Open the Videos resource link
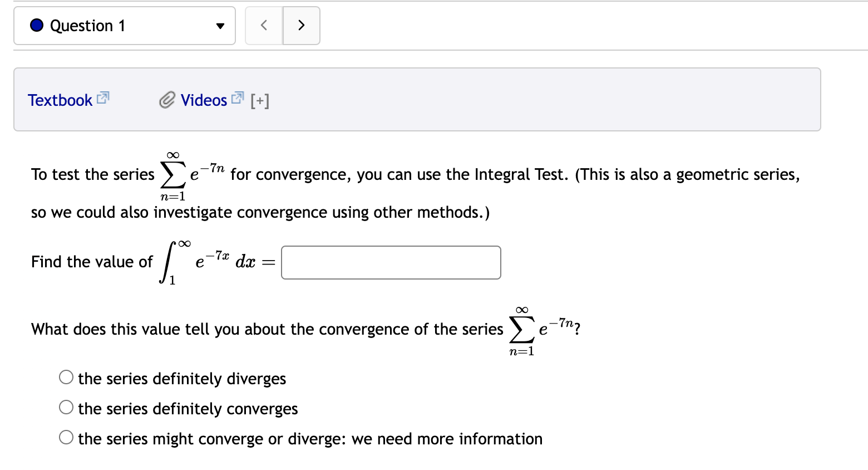The width and height of the screenshot is (868, 470). (x=203, y=100)
